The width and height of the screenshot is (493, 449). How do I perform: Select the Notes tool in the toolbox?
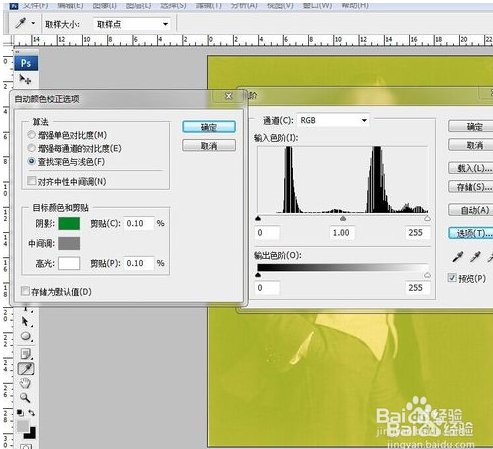[x=26, y=353]
